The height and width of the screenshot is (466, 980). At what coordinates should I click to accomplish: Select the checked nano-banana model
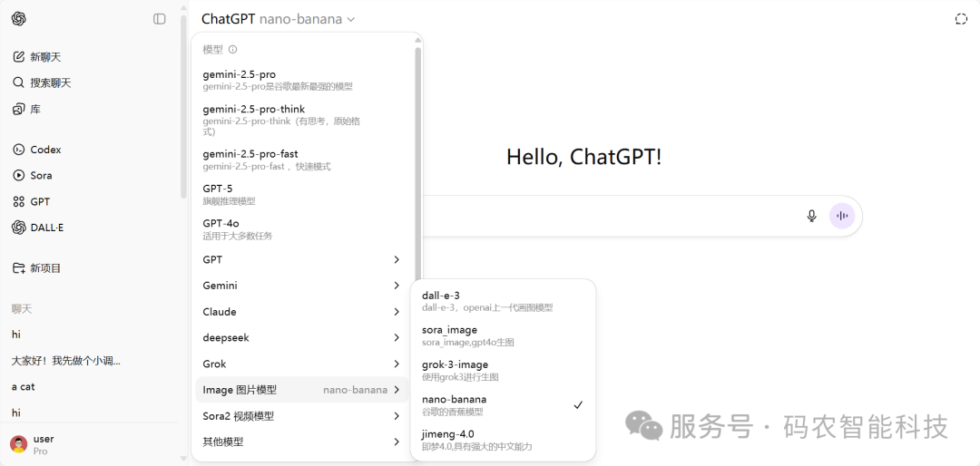click(x=503, y=404)
